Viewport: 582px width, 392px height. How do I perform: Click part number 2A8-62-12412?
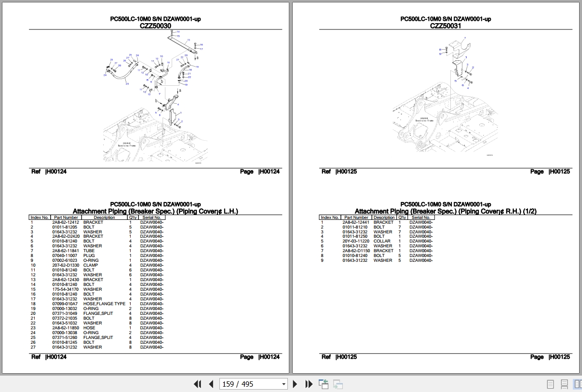click(66, 222)
